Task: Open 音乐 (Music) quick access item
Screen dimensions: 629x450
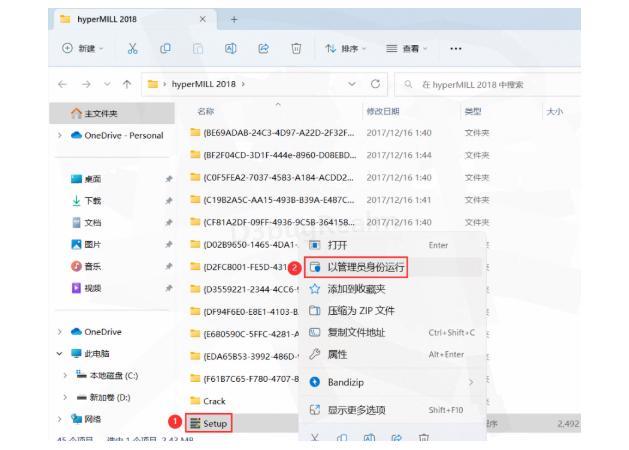Action: [x=93, y=266]
